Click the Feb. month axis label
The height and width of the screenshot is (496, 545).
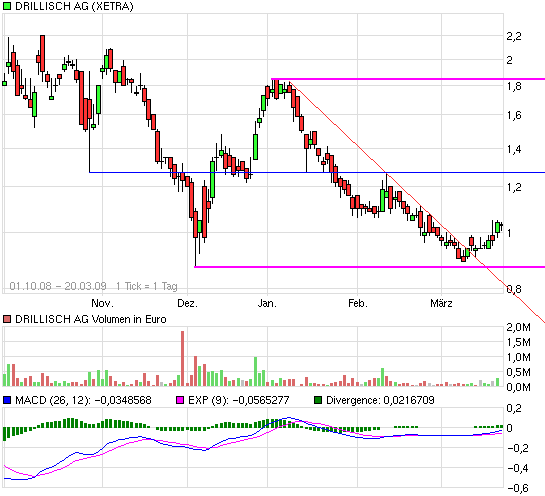click(358, 303)
